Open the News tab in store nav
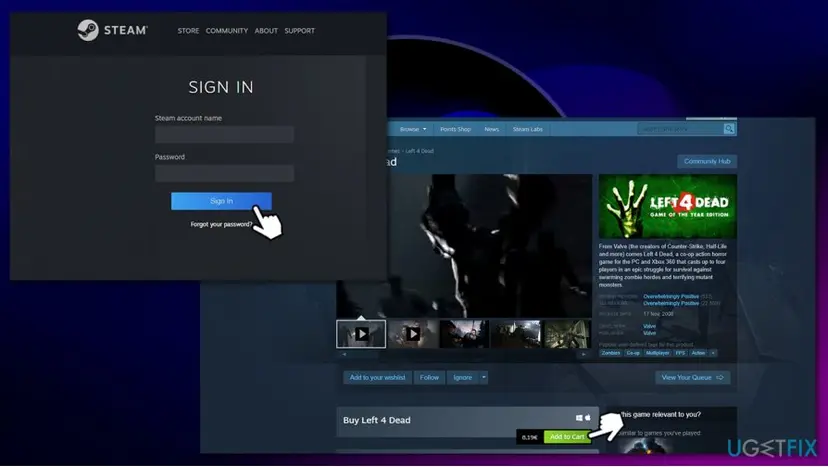The width and height of the screenshot is (828, 467). point(491,129)
